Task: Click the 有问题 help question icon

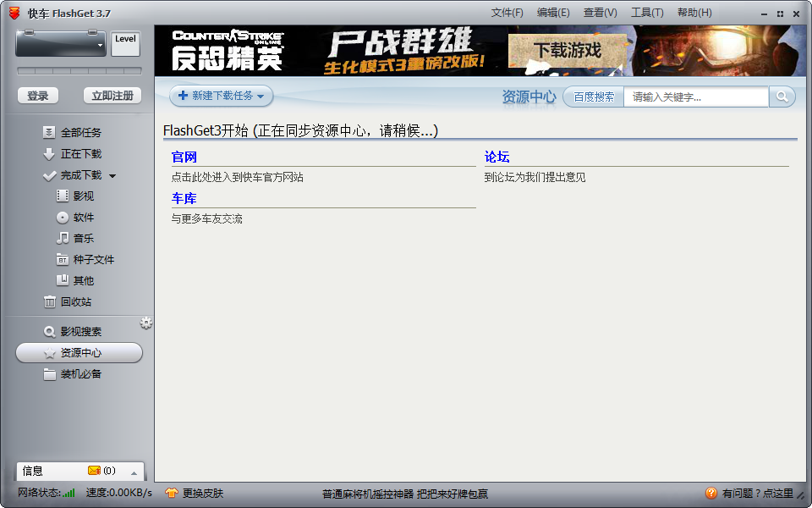Action: coord(711,493)
